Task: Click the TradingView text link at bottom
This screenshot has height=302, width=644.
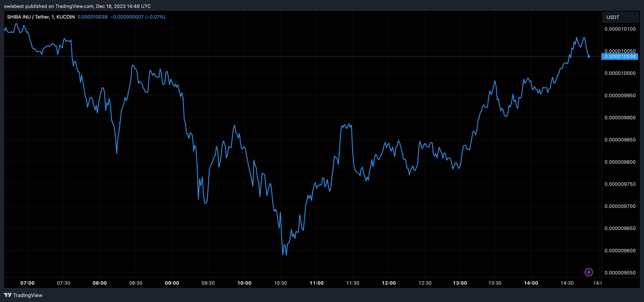Action: click(27, 295)
